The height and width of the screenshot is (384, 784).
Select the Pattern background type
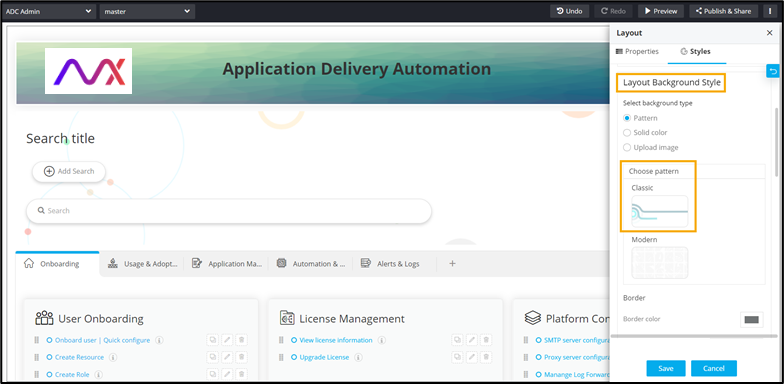click(627, 118)
